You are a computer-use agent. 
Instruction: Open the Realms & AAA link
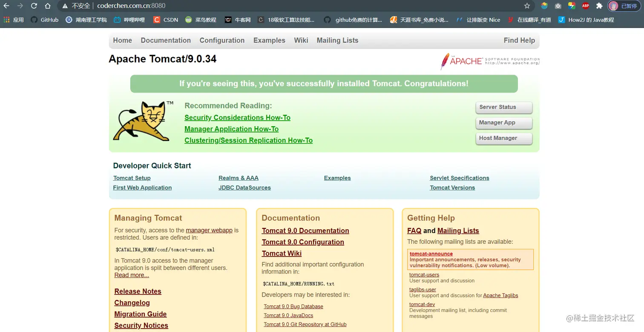point(239,178)
